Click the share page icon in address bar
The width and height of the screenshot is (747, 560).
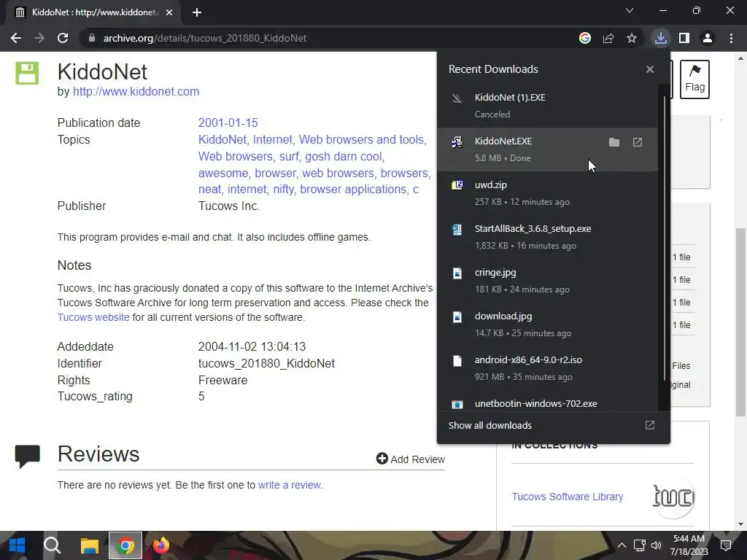[x=608, y=38]
